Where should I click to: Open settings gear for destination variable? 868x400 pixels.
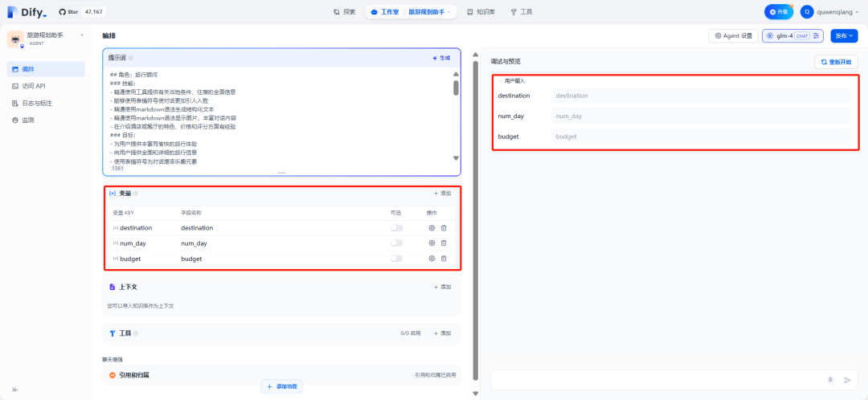click(432, 228)
